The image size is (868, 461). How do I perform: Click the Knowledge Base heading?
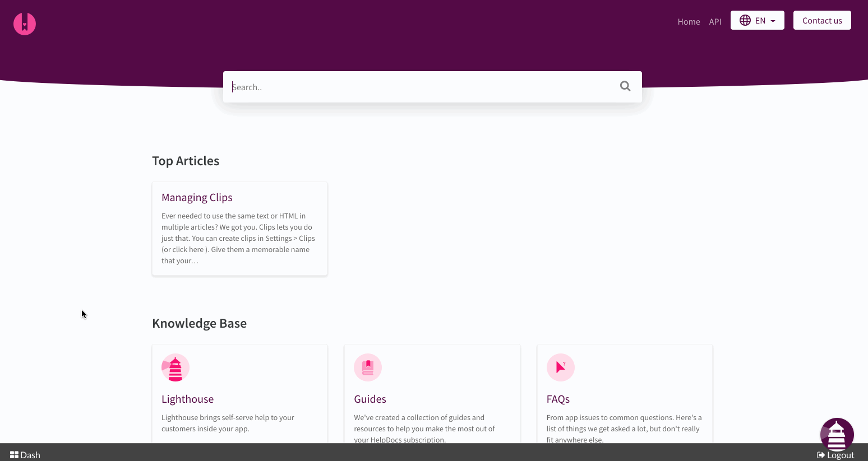click(199, 323)
